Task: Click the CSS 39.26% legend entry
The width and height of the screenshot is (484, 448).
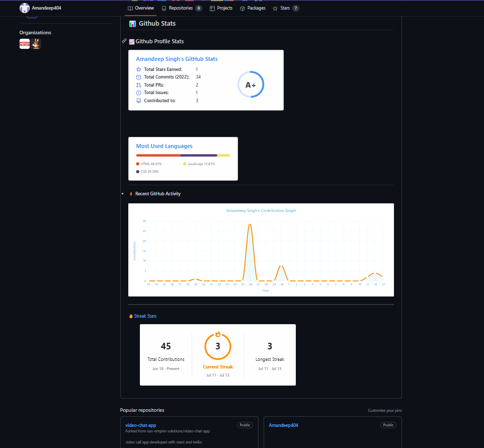Action: click(147, 171)
